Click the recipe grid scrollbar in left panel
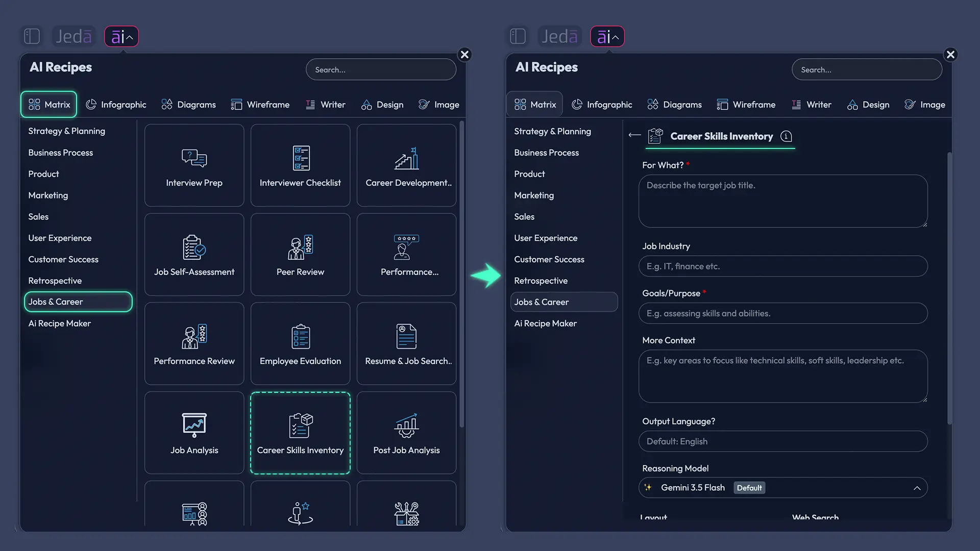 462,274
